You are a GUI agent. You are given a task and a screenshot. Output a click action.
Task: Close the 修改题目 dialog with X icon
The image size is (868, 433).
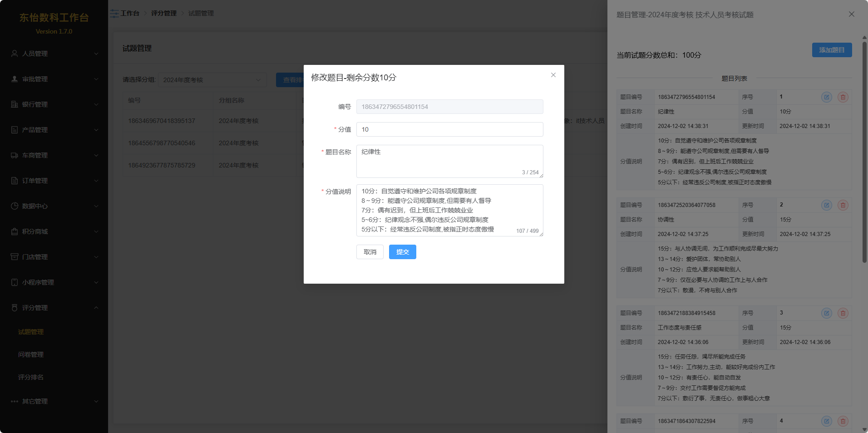coord(553,75)
